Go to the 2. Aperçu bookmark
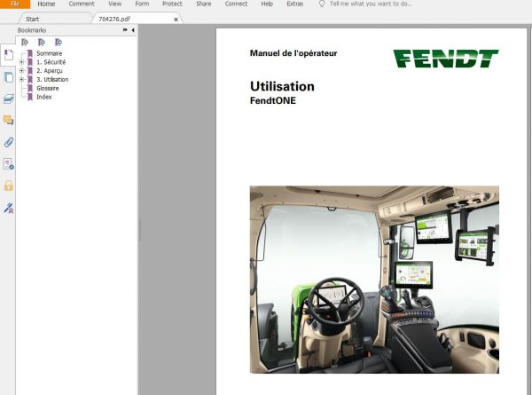This screenshot has height=395, width=532. pyautogui.click(x=50, y=71)
